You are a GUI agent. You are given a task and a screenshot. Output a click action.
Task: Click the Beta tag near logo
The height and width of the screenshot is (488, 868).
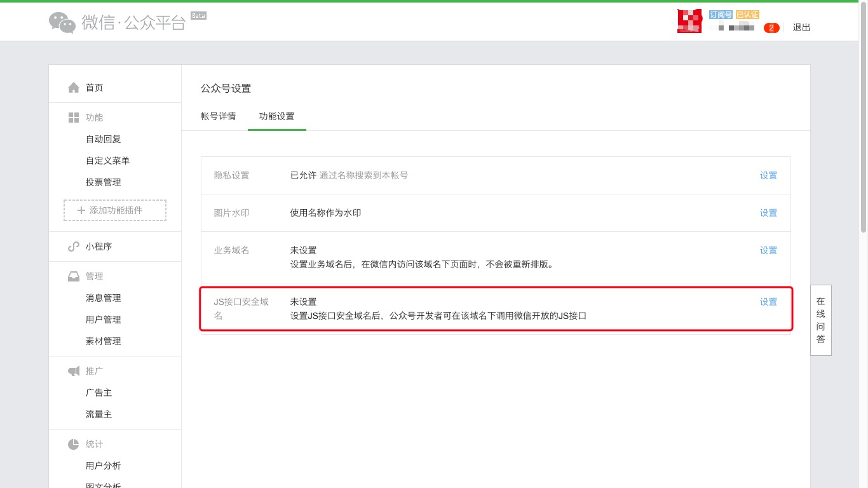199,15
